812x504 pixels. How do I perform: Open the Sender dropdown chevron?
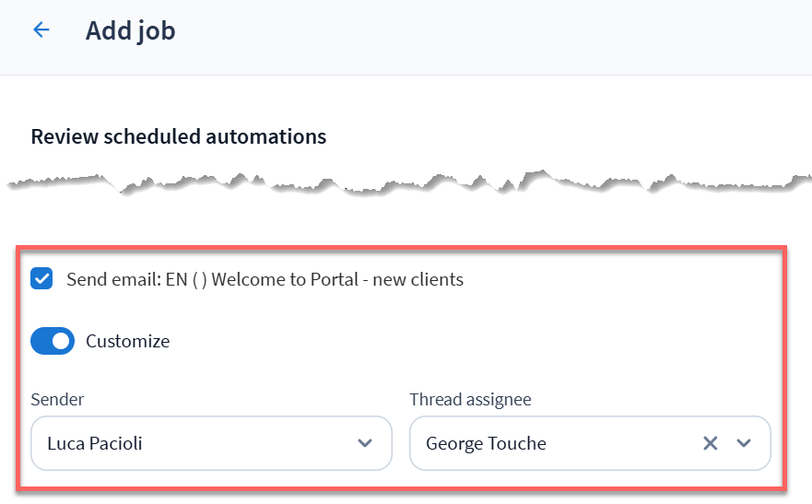tap(365, 443)
